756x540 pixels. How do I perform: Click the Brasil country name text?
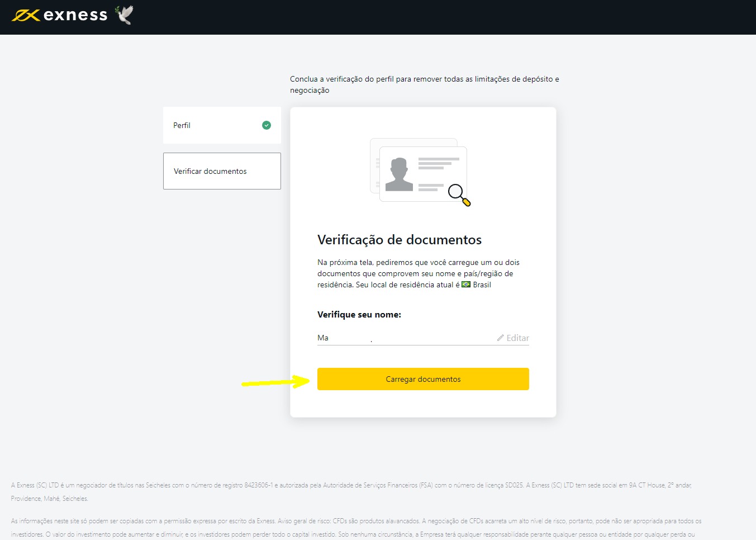click(482, 285)
